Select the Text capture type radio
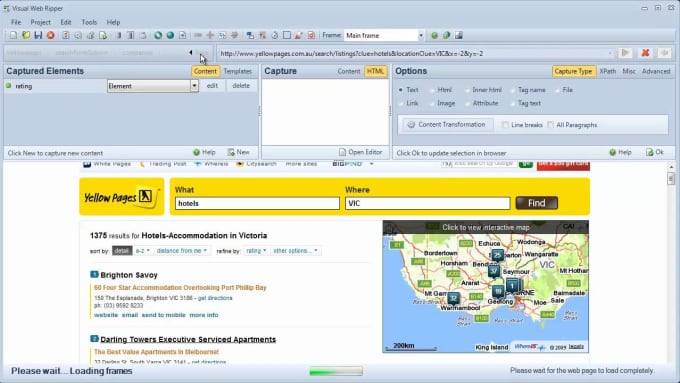The width and height of the screenshot is (680, 383). point(401,90)
